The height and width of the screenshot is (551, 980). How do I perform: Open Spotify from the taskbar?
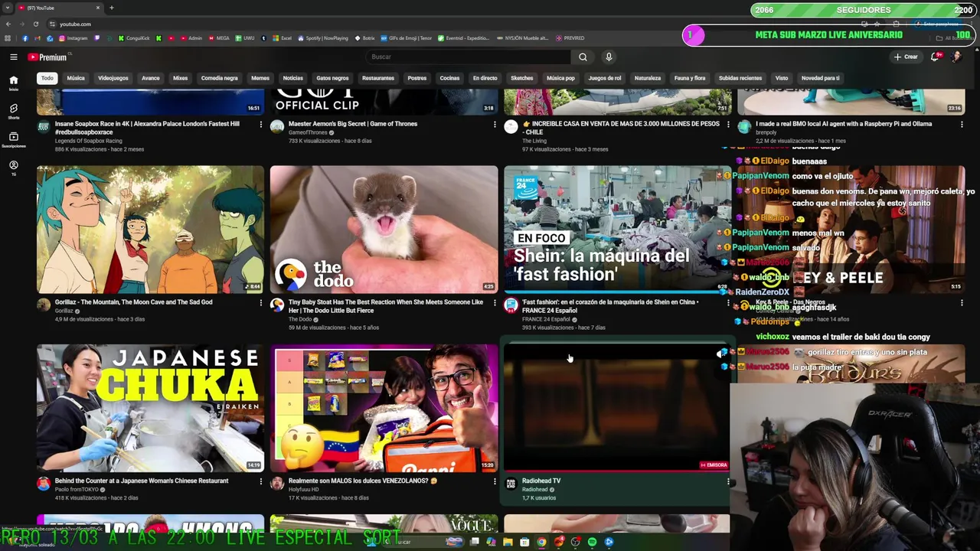coord(592,542)
